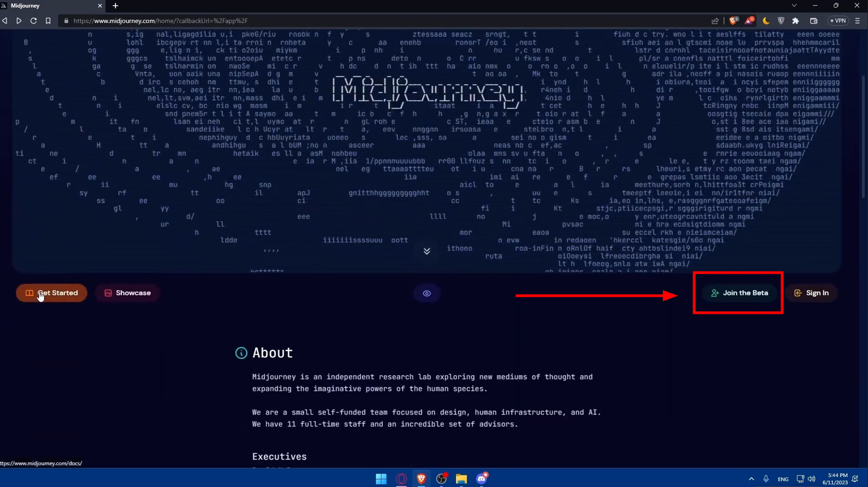The height and width of the screenshot is (487, 868).
Task: Close the Midjourney tab
Action: (x=100, y=5)
